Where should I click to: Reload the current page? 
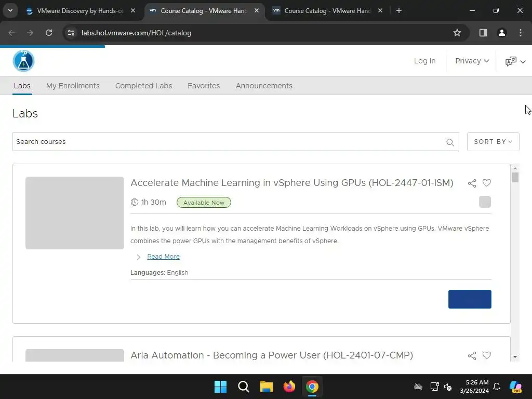point(49,33)
